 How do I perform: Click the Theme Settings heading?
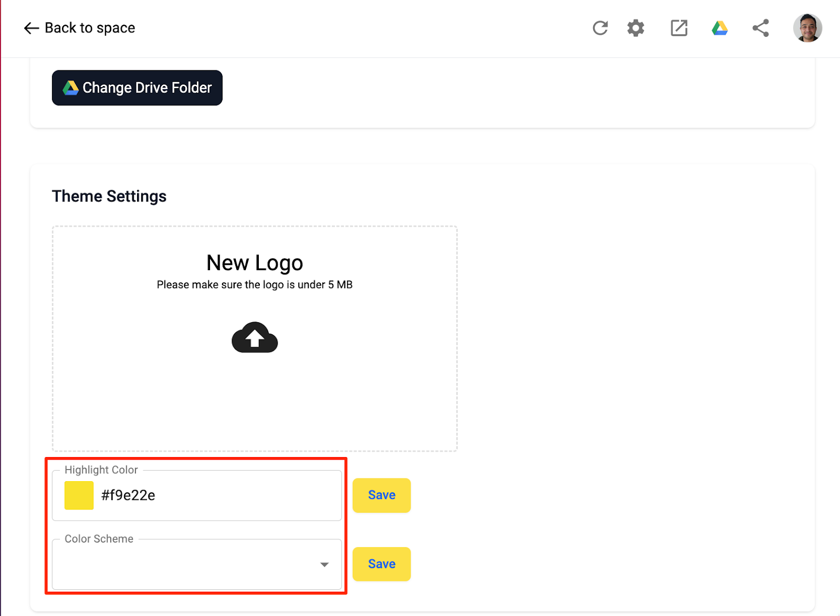pos(109,196)
